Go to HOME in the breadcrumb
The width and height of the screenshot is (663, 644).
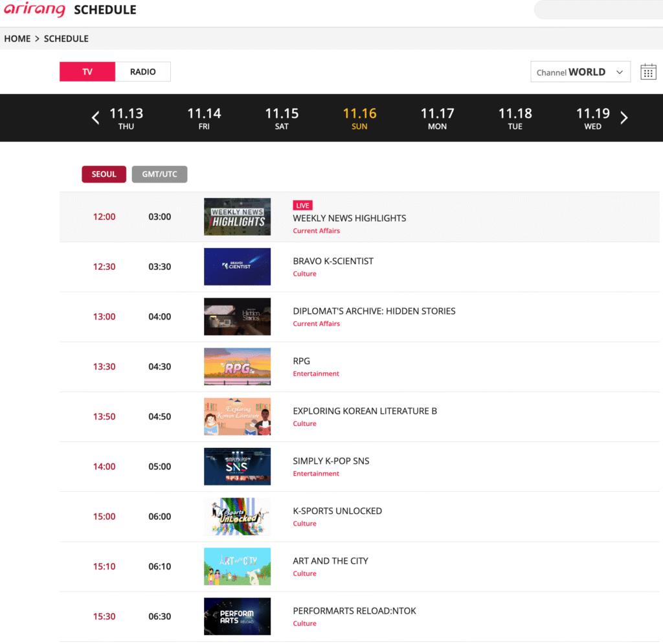(x=17, y=39)
